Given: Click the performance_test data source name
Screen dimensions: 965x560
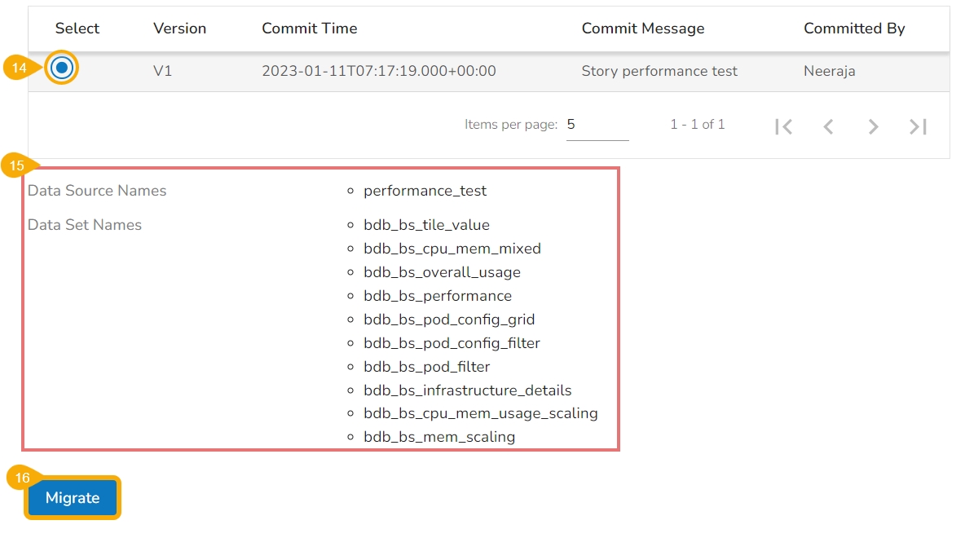Looking at the screenshot, I should point(425,191).
